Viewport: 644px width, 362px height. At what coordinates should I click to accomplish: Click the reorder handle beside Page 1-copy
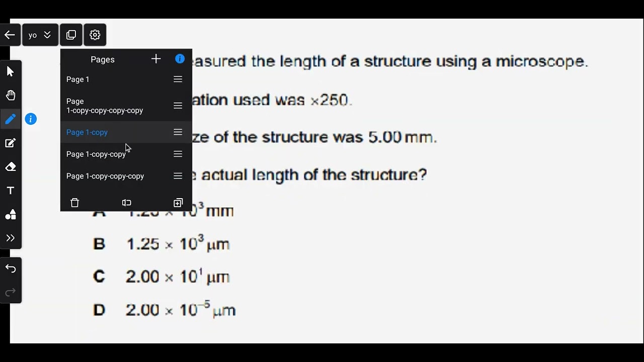coord(178,132)
